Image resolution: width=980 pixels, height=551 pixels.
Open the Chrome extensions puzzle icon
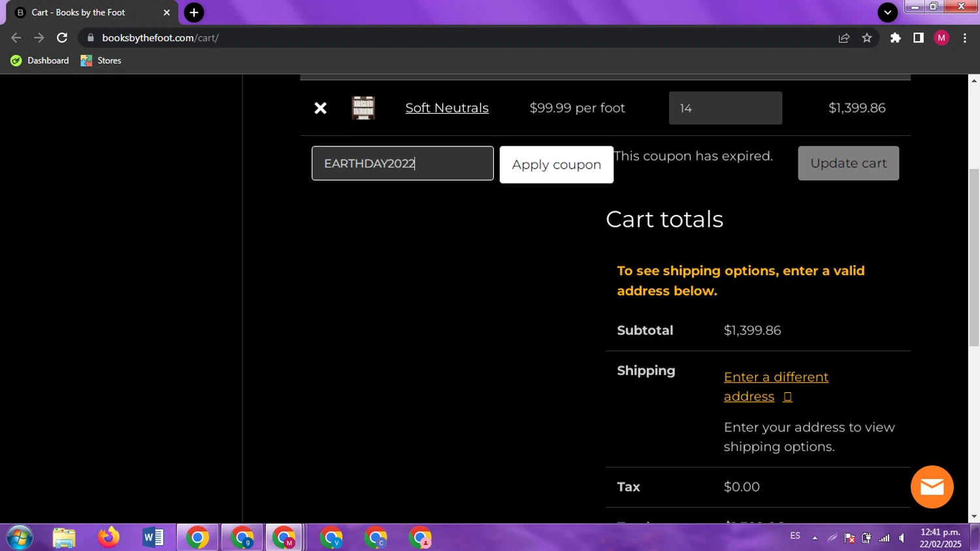[x=896, y=38]
